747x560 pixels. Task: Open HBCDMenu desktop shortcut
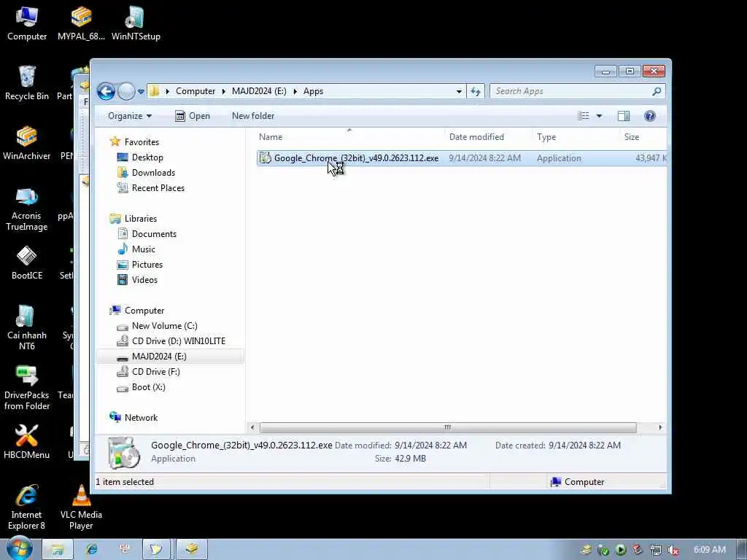[27, 442]
